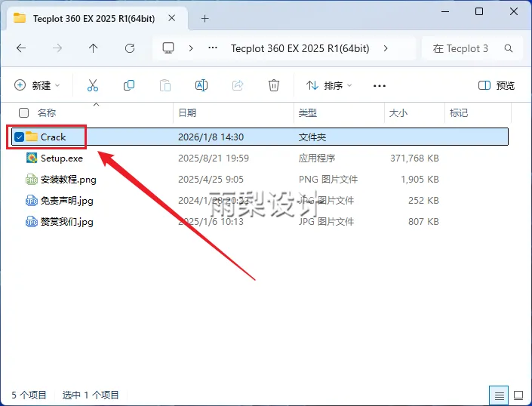Go back with the left arrow
The height and width of the screenshot is (406, 532).
click(x=21, y=48)
